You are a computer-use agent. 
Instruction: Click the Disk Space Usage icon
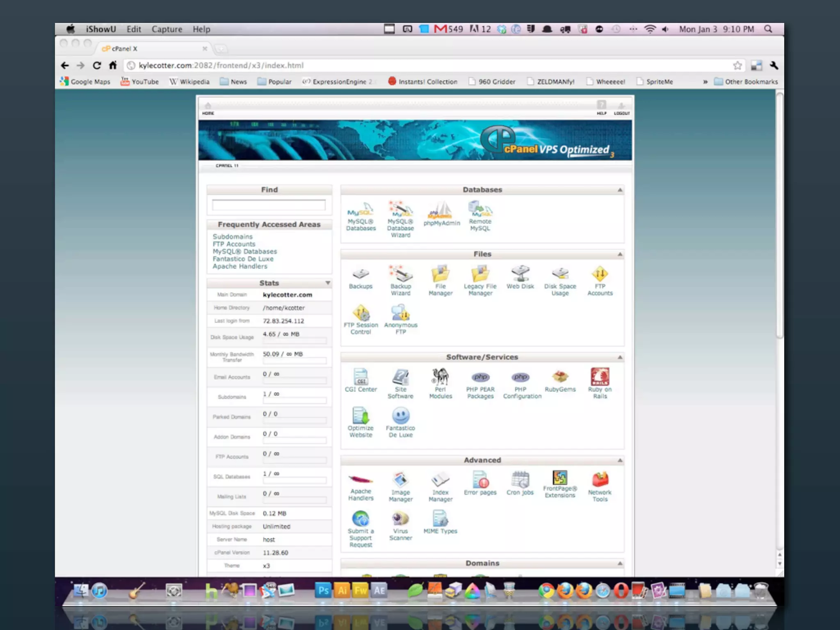[560, 274]
